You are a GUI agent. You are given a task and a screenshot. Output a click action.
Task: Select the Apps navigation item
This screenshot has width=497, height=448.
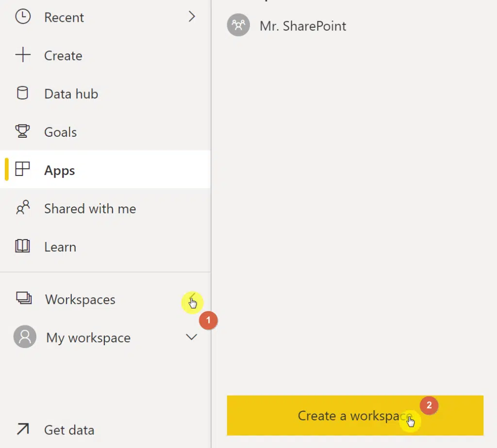[105, 169]
